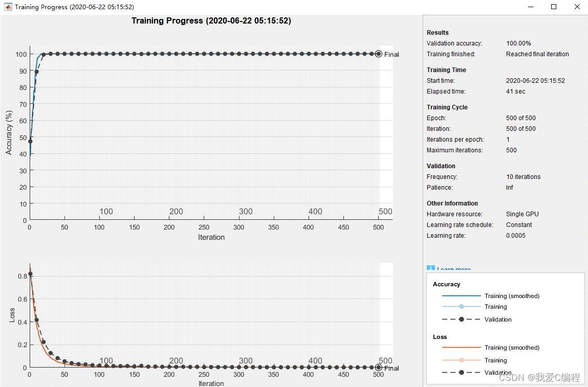Click the Final circle marker on loss plot

pos(378,367)
